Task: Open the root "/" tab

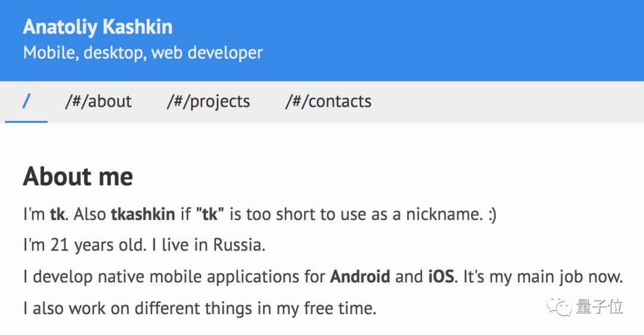Action: tap(26, 102)
